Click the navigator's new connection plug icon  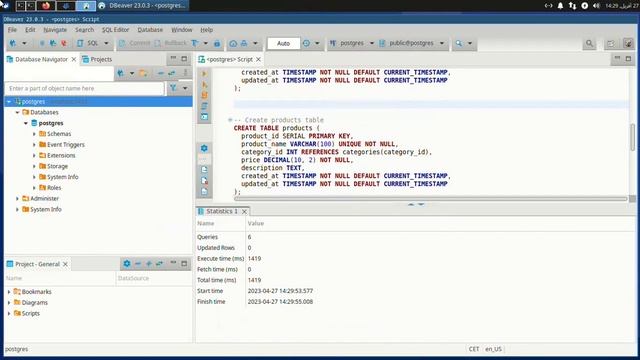pyautogui.click(x=120, y=73)
